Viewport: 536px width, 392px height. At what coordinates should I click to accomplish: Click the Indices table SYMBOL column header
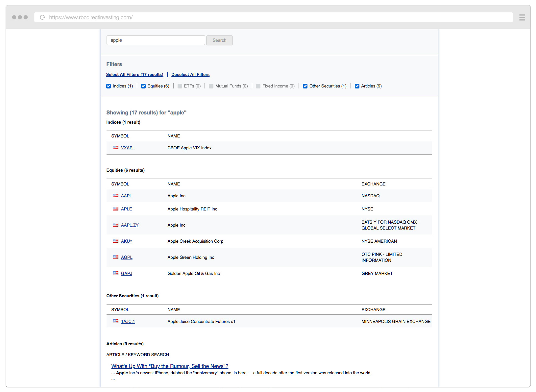(x=120, y=136)
